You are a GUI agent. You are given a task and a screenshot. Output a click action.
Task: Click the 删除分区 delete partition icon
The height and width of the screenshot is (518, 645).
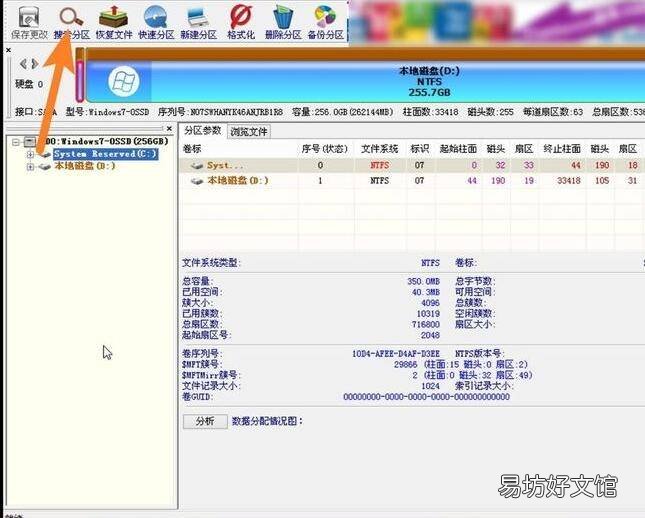(283, 22)
